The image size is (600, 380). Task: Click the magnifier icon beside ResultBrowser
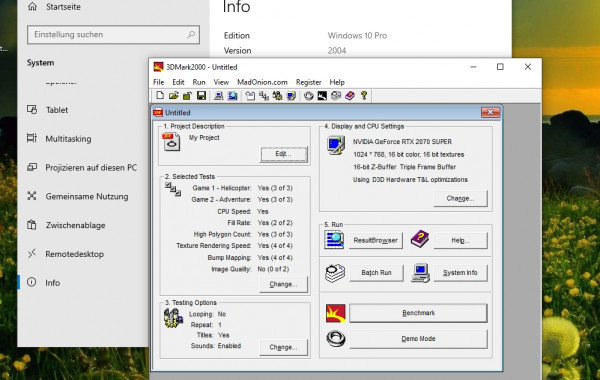click(334, 240)
